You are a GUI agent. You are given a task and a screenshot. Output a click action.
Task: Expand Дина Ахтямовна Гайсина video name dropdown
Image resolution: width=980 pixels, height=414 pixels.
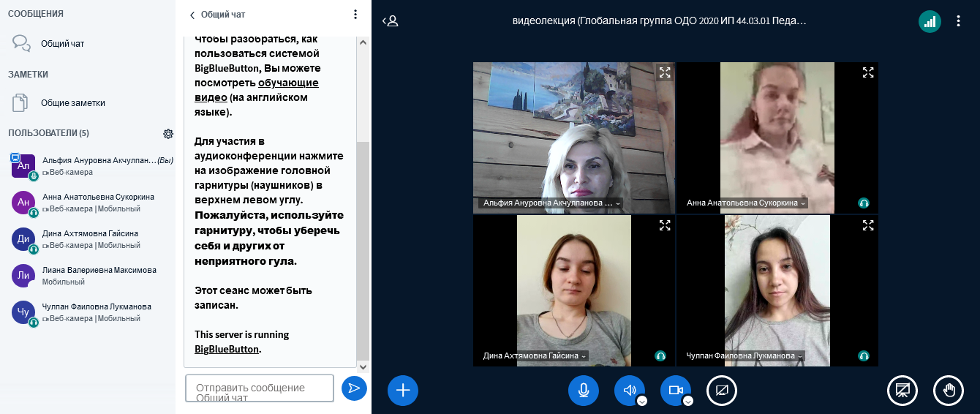pyautogui.click(x=584, y=356)
